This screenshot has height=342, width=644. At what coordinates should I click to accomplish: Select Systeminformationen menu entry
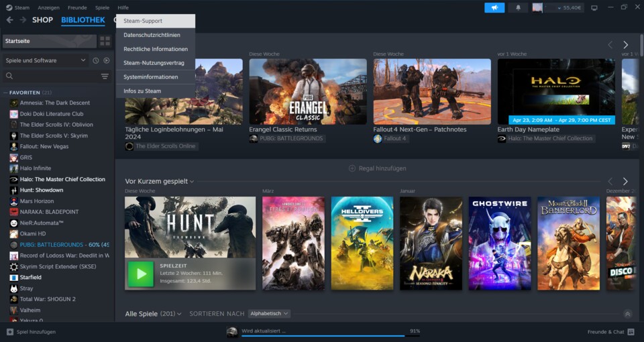pos(156,76)
